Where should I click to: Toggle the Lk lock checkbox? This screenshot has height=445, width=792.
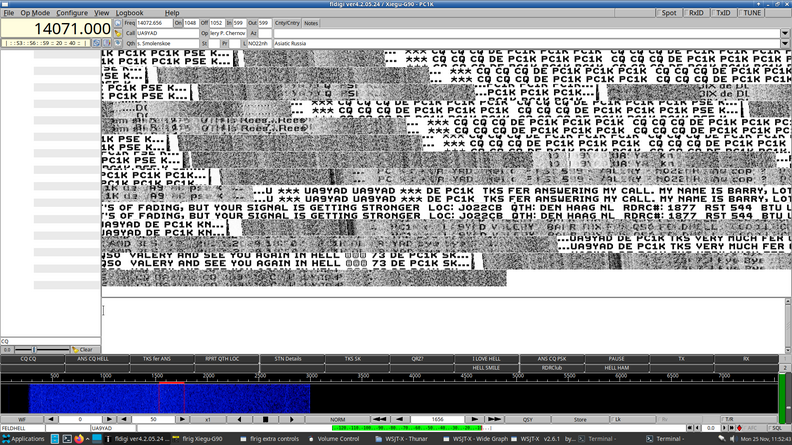tap(632, 419)
